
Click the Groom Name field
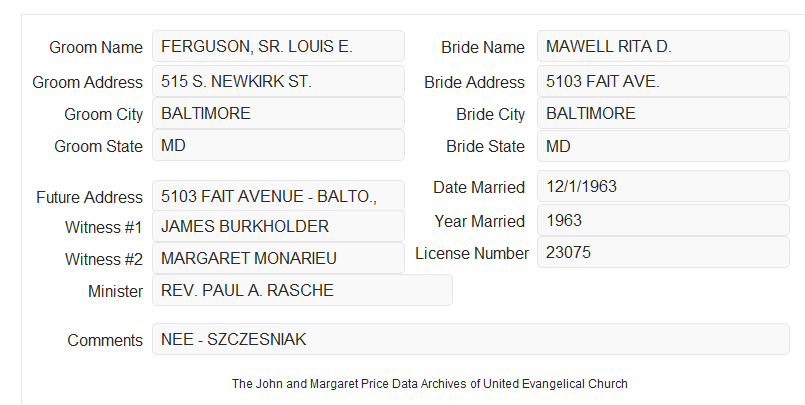[278, 46]
